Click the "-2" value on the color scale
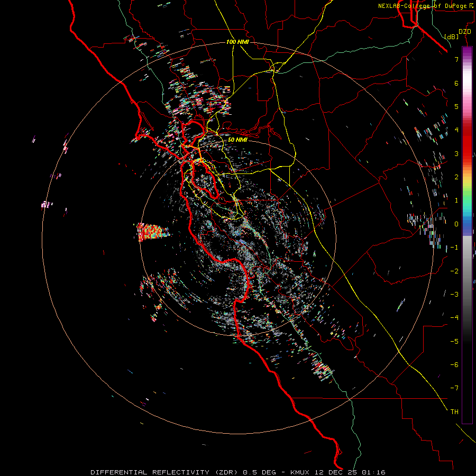This screenshot has width=476, height=476. pyautogui.click(x=454, y=271)
